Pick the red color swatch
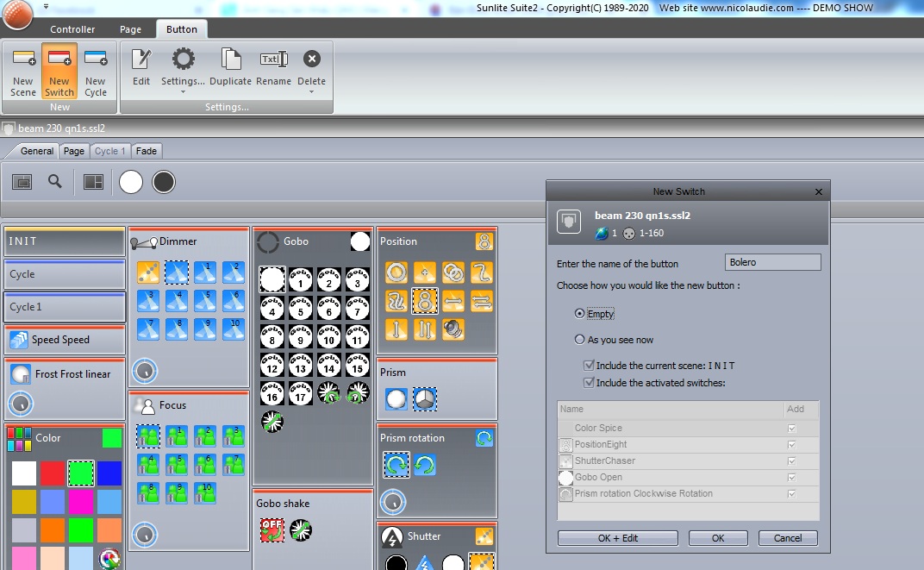 (53, 473)
